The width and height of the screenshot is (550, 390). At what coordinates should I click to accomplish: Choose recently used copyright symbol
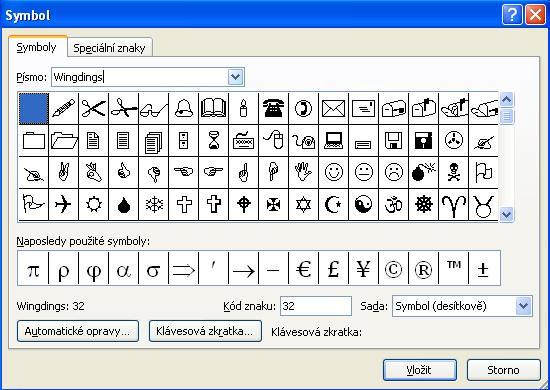(x=394, y=268)
